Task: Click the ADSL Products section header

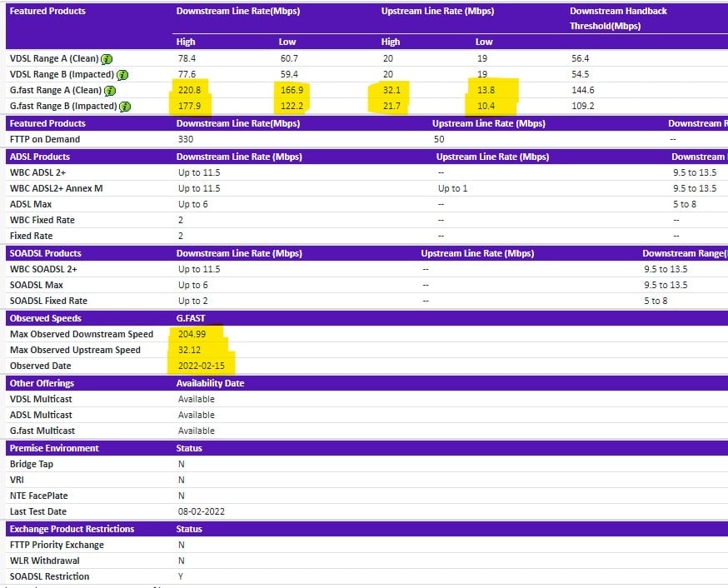Action: [39, 157]
